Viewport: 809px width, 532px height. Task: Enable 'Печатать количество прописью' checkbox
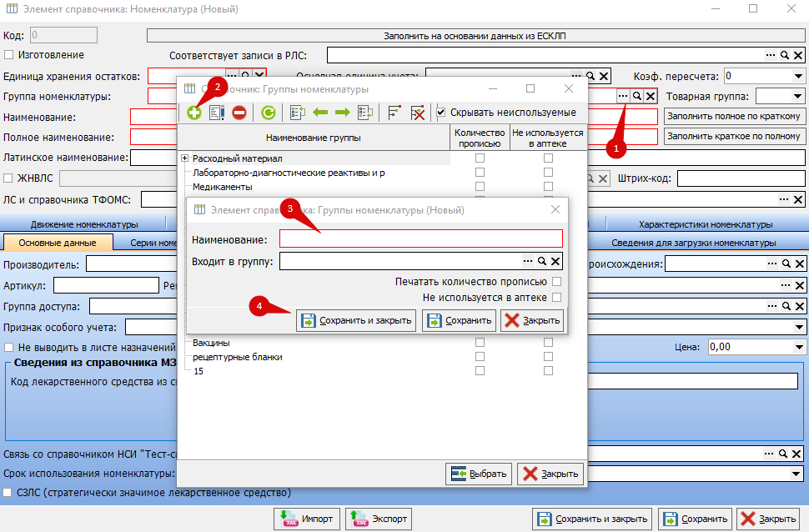pyautogui.click(x=556, y=282)
